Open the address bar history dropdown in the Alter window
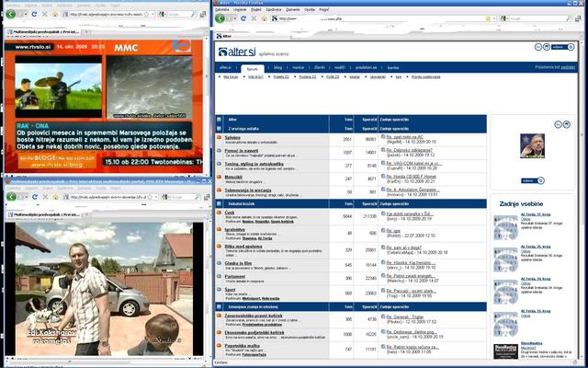The height and width of the screenshot is (368, 588). tap(494, 18)
